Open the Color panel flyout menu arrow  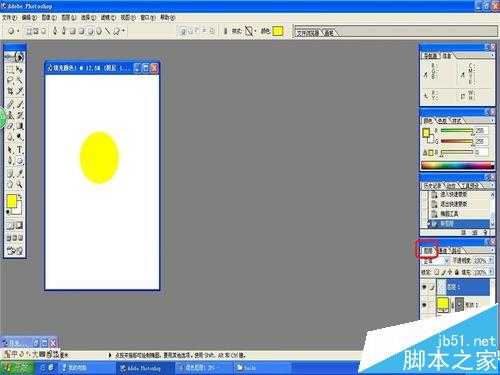[492, 120]
